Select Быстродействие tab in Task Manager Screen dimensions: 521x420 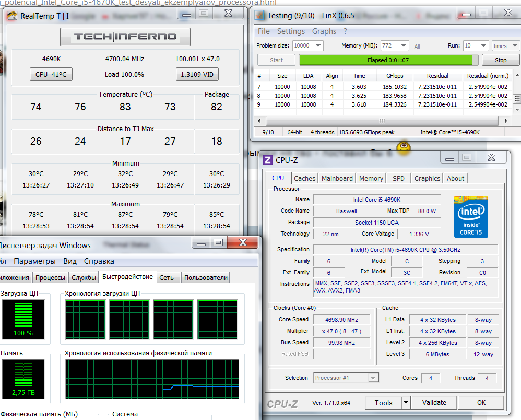pos(127,277)
